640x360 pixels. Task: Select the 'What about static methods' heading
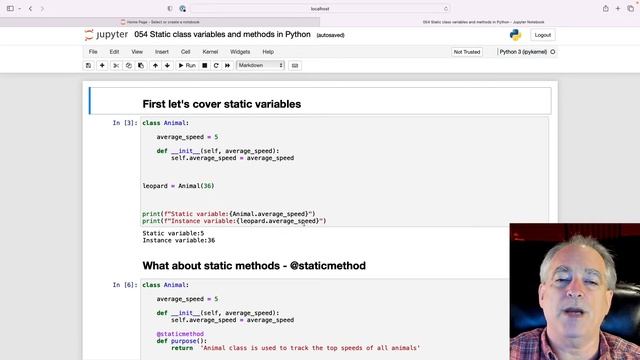click(x=254, y=266)
